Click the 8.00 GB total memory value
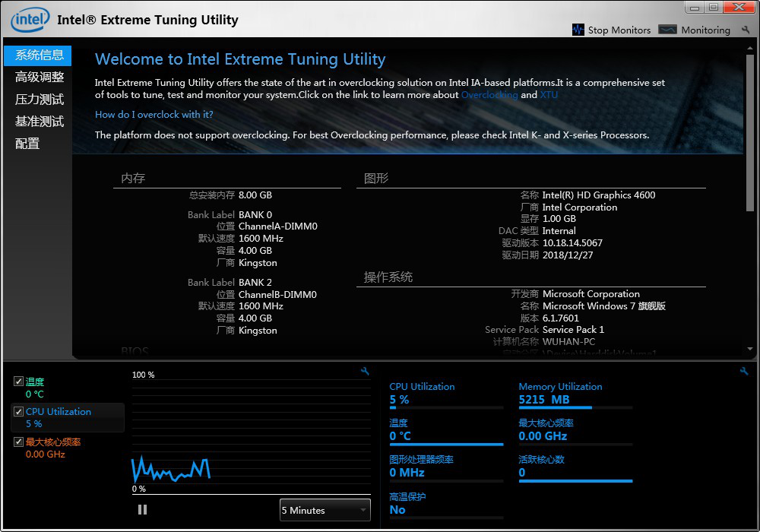The image size is (760, 532). [x=255, y=195]
